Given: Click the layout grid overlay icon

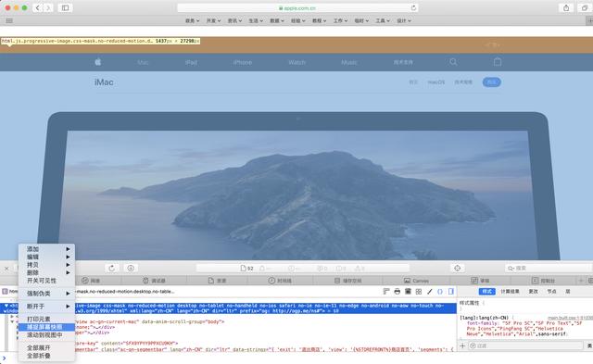Looking at the screenshot, I should pyautogui.click(x=419, y=292).
